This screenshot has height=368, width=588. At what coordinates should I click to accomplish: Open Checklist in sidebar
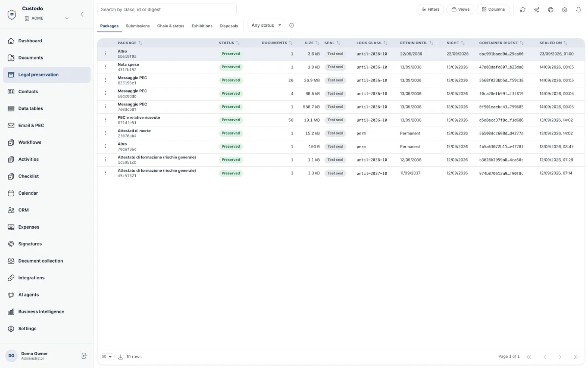coord(47,176)
